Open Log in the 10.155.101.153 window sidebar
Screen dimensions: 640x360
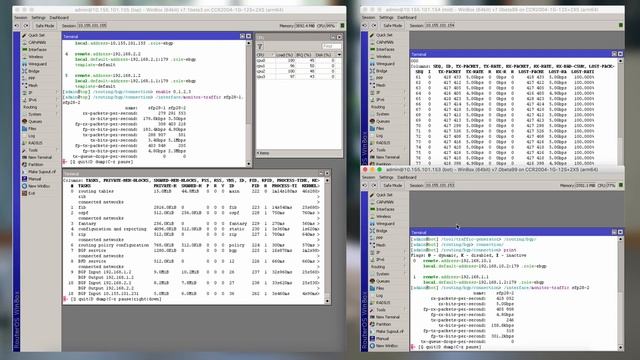point(380,296)
